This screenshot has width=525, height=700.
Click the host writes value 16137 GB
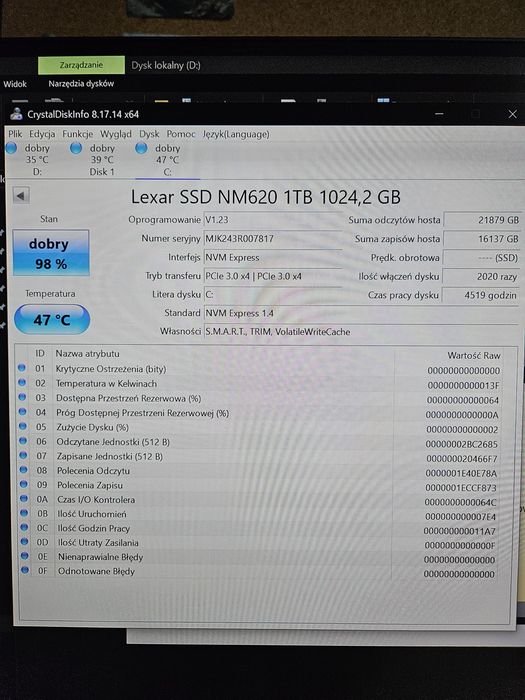(481, 239)
